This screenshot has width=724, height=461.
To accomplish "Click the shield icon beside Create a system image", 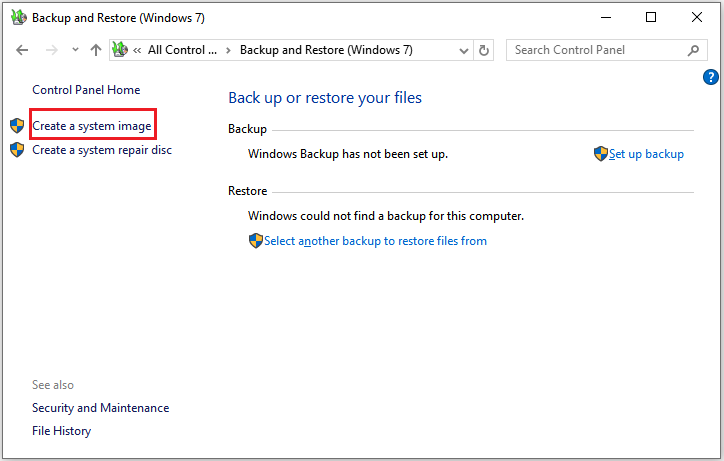I will 17,125.
